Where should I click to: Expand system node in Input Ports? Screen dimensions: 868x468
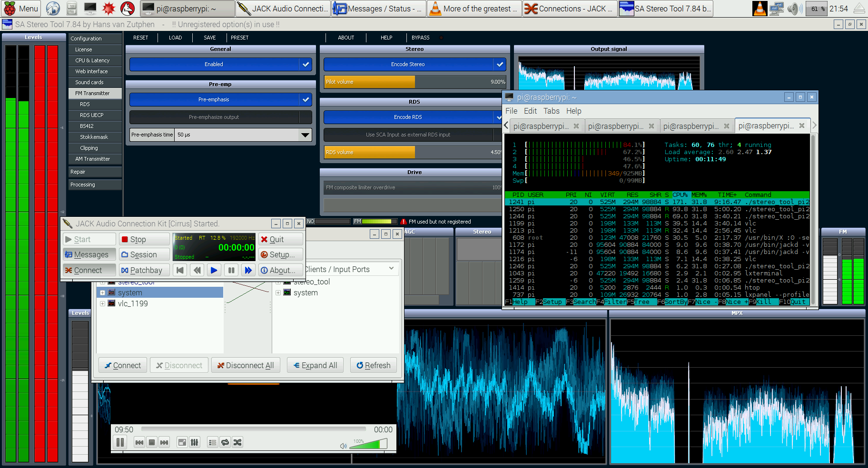point(278,293)
